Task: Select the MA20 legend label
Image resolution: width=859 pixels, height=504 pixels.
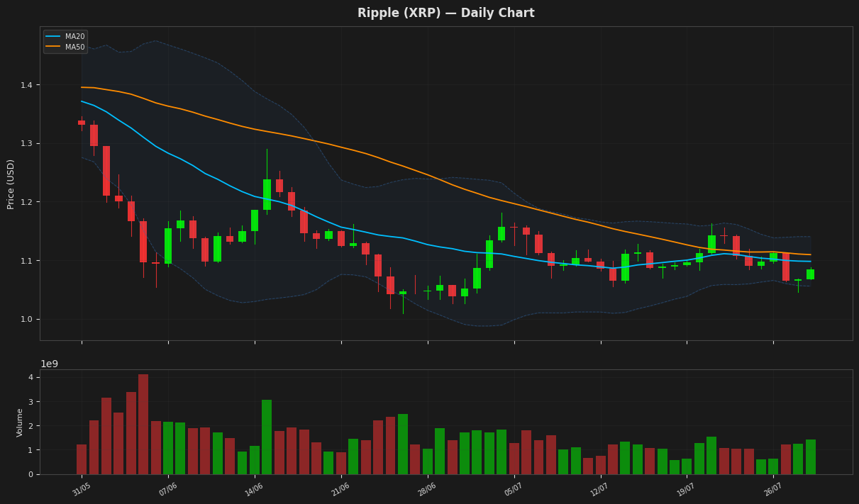Action: click(x=75, y=37)
